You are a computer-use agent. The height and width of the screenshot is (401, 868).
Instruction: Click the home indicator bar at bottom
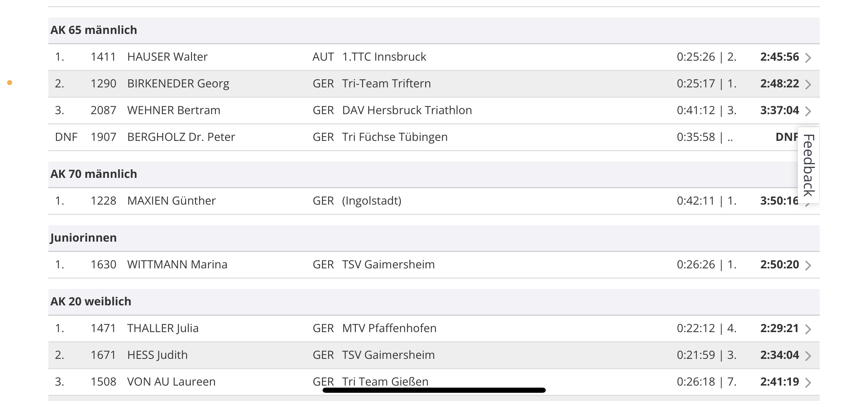pos(434,390)
